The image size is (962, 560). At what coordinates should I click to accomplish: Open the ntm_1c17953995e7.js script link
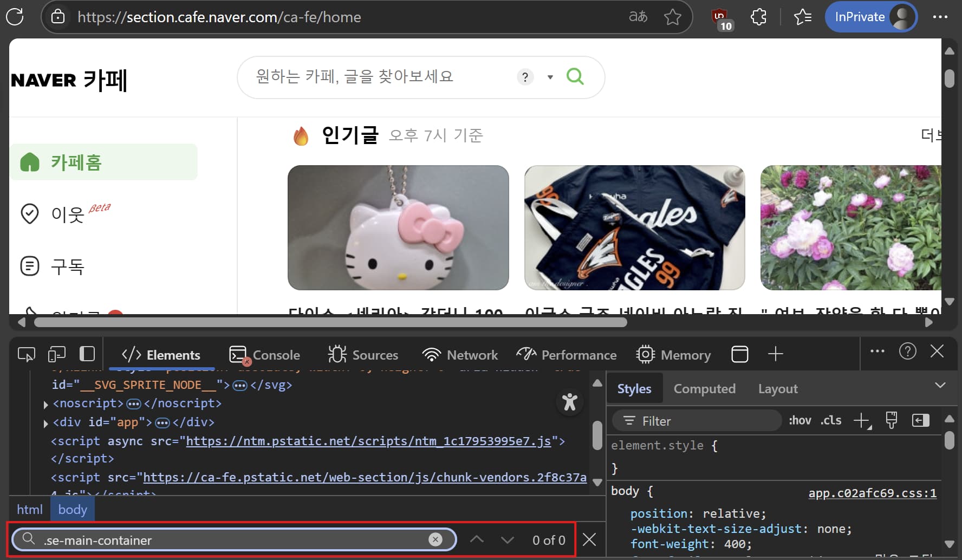click(368, 441)
